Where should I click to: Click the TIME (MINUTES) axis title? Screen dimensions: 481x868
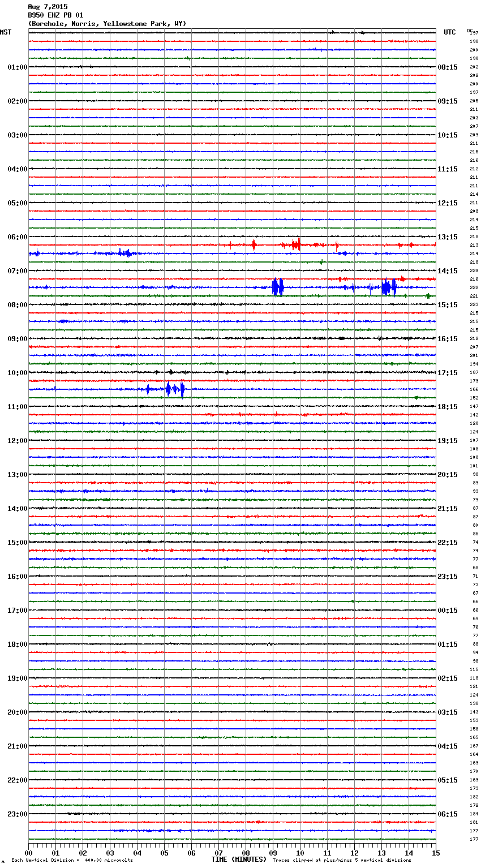(x=239, y=860)
